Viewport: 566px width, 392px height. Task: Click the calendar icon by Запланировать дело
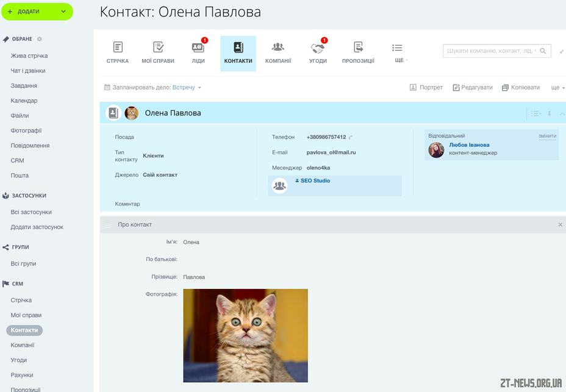click(x=107, y=87)
